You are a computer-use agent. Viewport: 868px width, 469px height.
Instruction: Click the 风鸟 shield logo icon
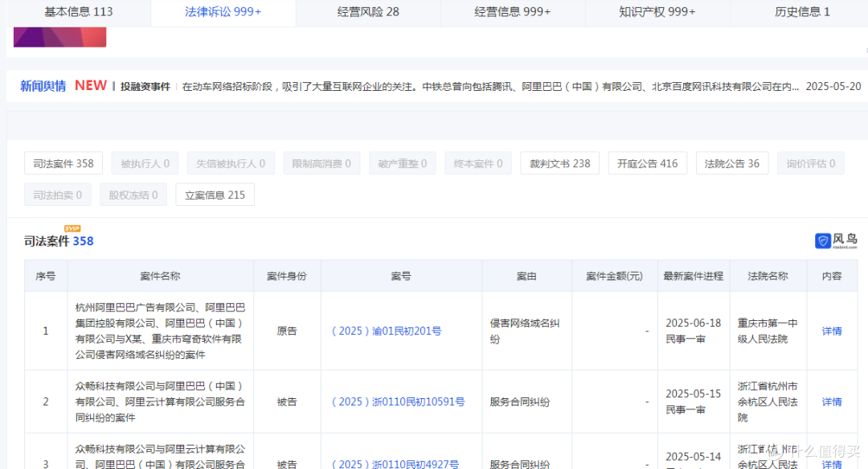[x=823, y=241]
